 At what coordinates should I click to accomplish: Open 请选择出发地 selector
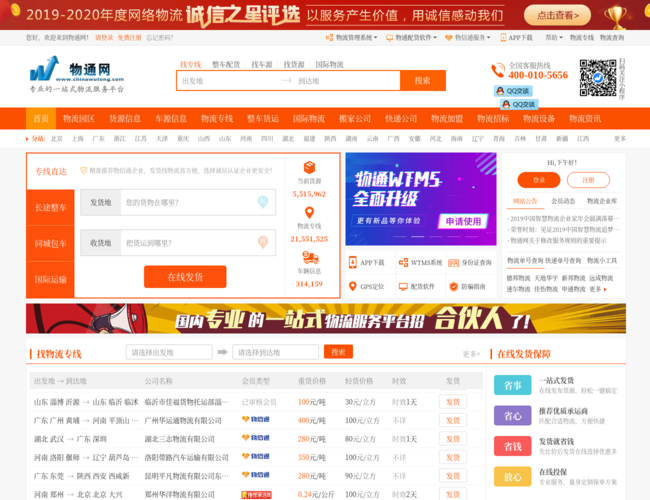click(x=169, y=352)
